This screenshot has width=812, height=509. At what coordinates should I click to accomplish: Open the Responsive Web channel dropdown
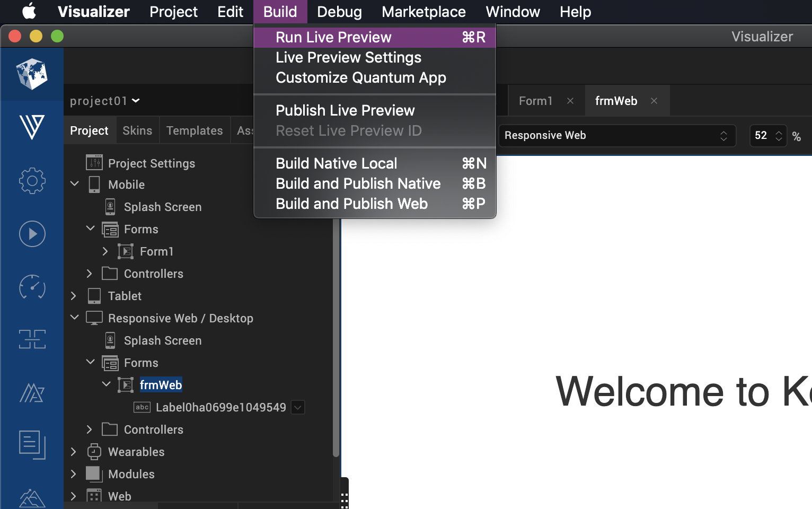[x=617, y=136]
